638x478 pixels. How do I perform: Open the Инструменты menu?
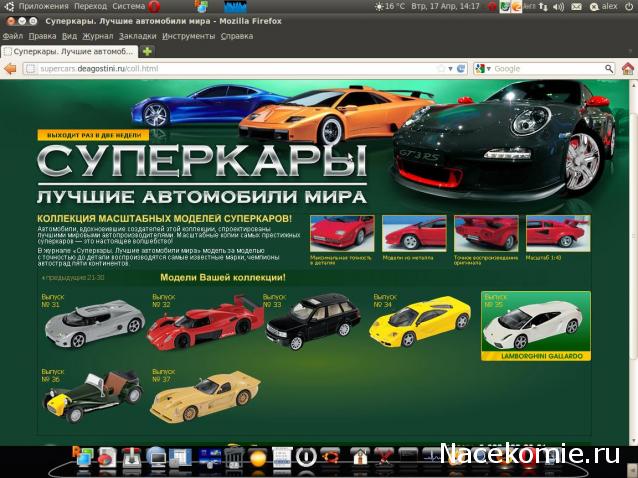click(x=188, y=36)
